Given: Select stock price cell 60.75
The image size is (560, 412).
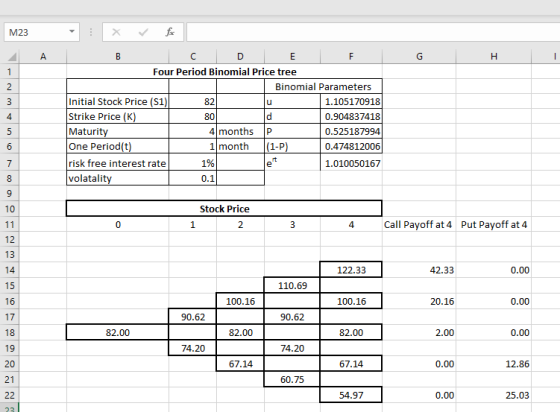Looking at the screenshot, I should pos(292,380).
